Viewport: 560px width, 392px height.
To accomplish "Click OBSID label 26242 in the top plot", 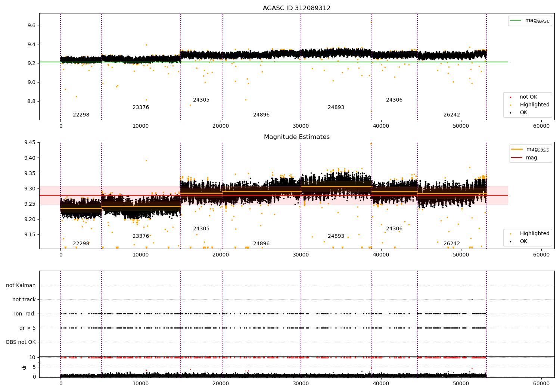I will tap(452, 115).
